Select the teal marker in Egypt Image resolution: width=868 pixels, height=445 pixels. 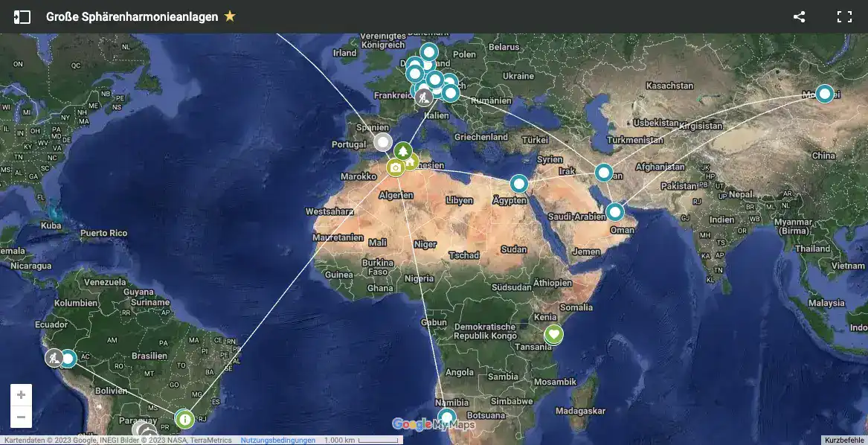[518, 183]
